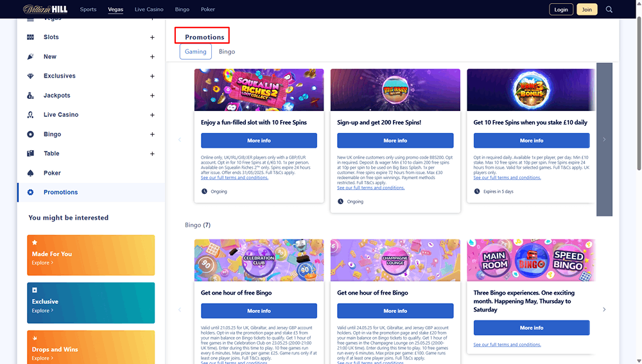Screen dimensions: 642x364
Task: Click the Login button
Action: [561, 10]
